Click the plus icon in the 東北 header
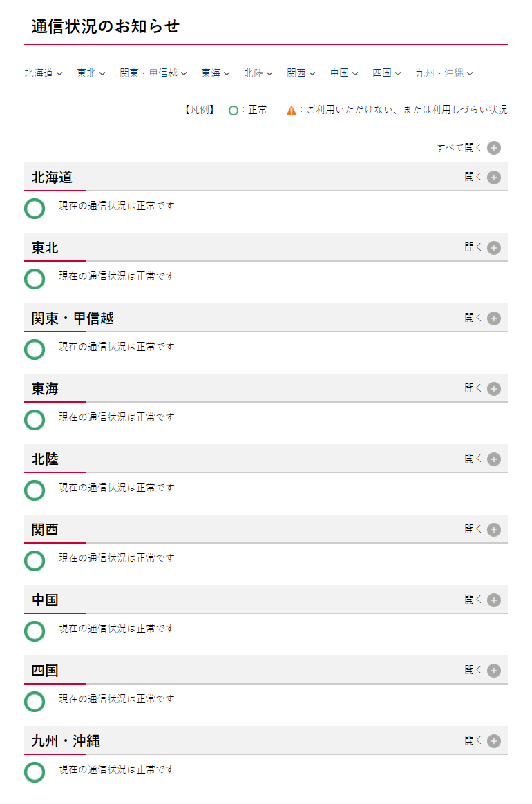Screen dimensions: 532x804 493,248
